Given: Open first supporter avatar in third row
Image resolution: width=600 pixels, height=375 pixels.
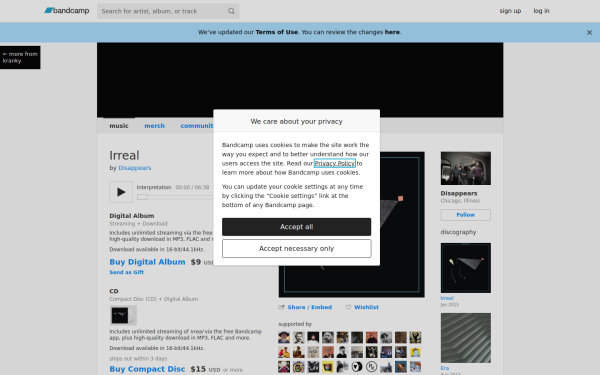Looking at the screenshot, I should (284, 367).
